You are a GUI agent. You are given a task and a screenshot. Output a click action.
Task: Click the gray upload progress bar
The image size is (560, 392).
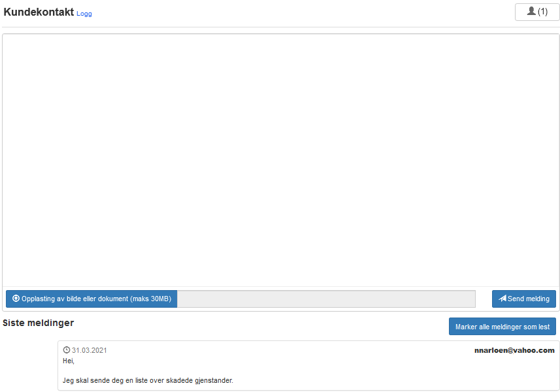click(325, 299)
